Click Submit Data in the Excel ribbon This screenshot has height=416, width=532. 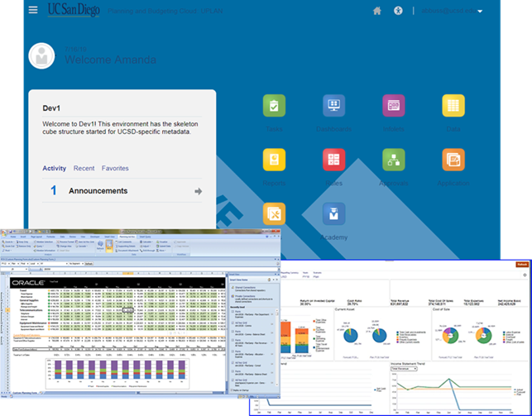coord(164,246)
